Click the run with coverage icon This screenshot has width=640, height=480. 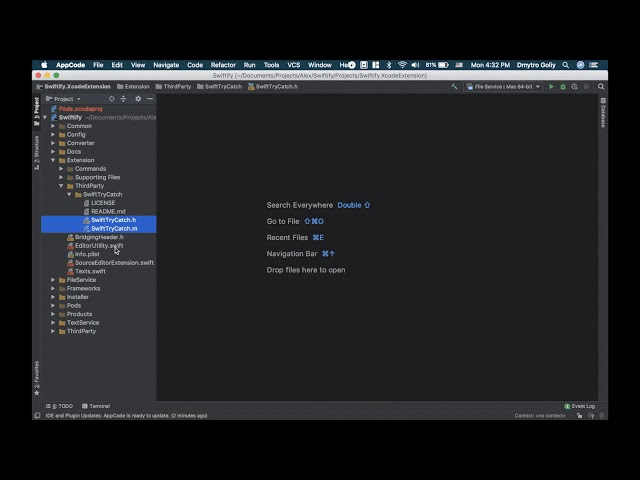[574, 87]
